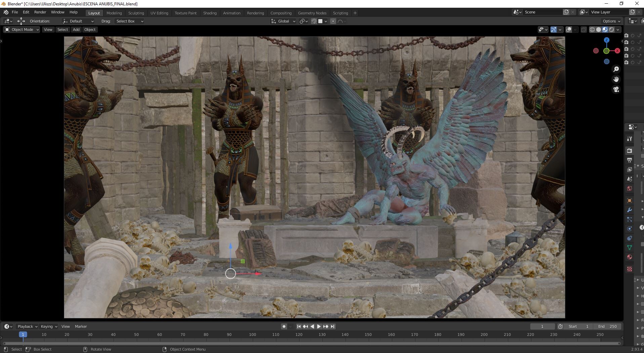Click the Options button in header
This screenshot has height=353, width=644.
tap(611, 21)
